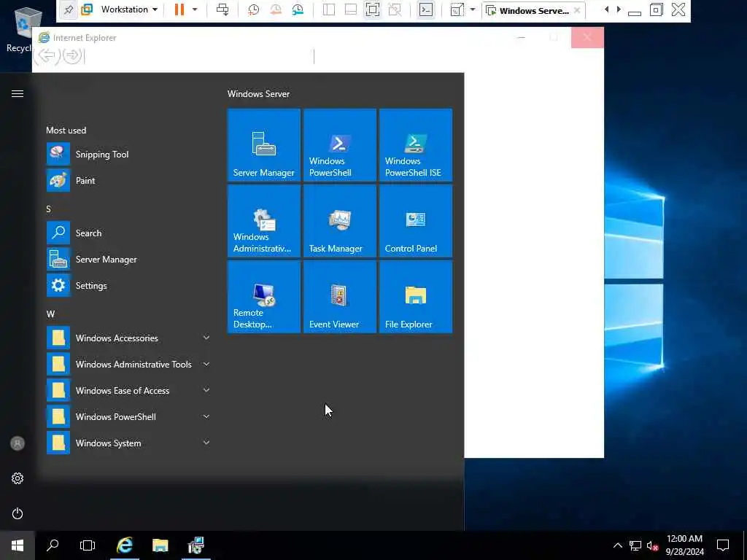Open Server Manager in the app list
Screen dimensions: 747x560
click(128, 259)
